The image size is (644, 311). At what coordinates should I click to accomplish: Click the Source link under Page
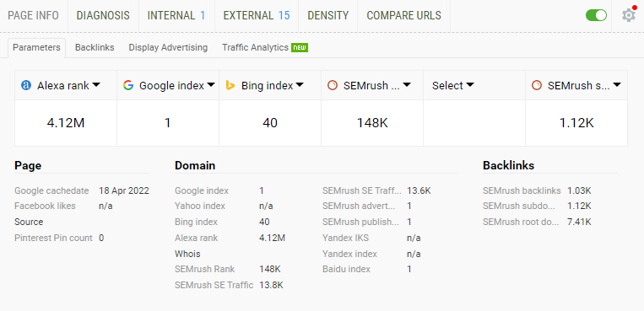[29, 222]
